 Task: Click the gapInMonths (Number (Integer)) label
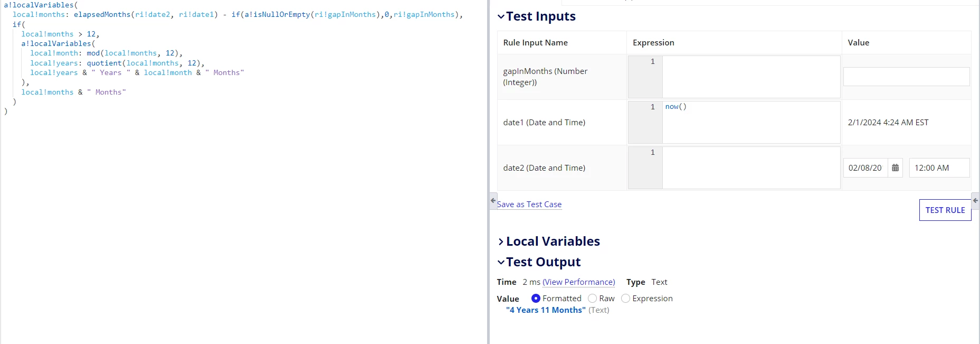click(x=545, y=77)
